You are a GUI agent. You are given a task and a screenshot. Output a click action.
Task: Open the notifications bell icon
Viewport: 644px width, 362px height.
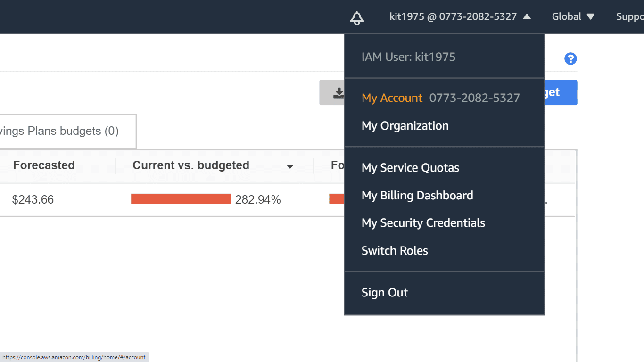356,17
